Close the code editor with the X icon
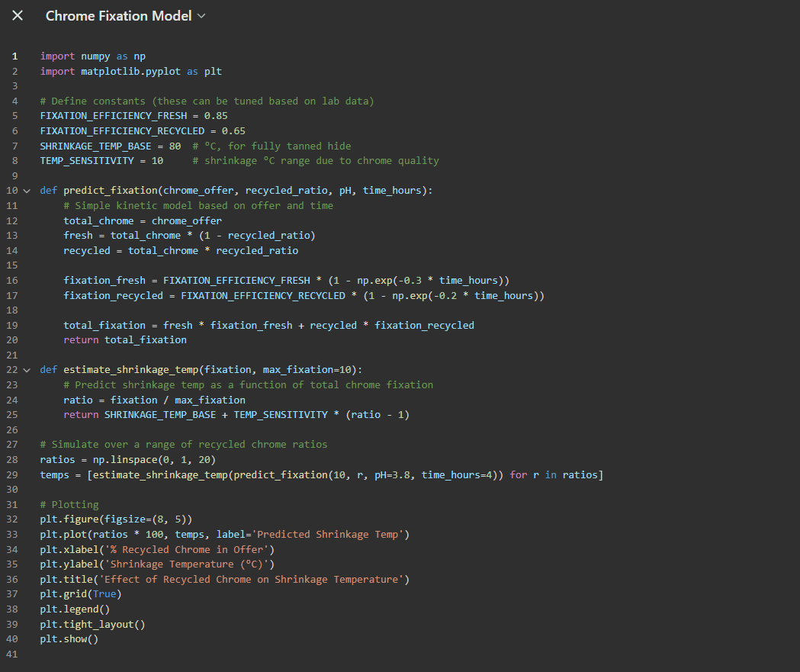Image resolution: width=800 pixels, height=672 pixels. 18,16
